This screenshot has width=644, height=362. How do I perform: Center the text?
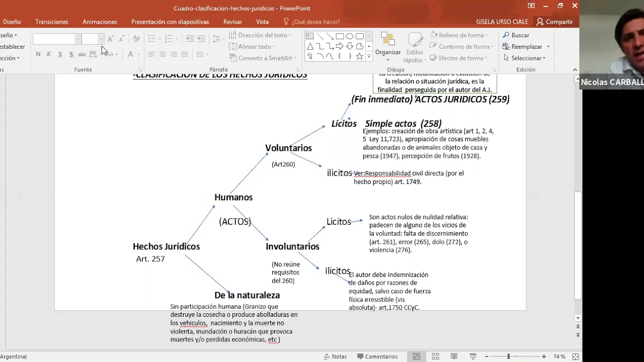pos(163,54)
